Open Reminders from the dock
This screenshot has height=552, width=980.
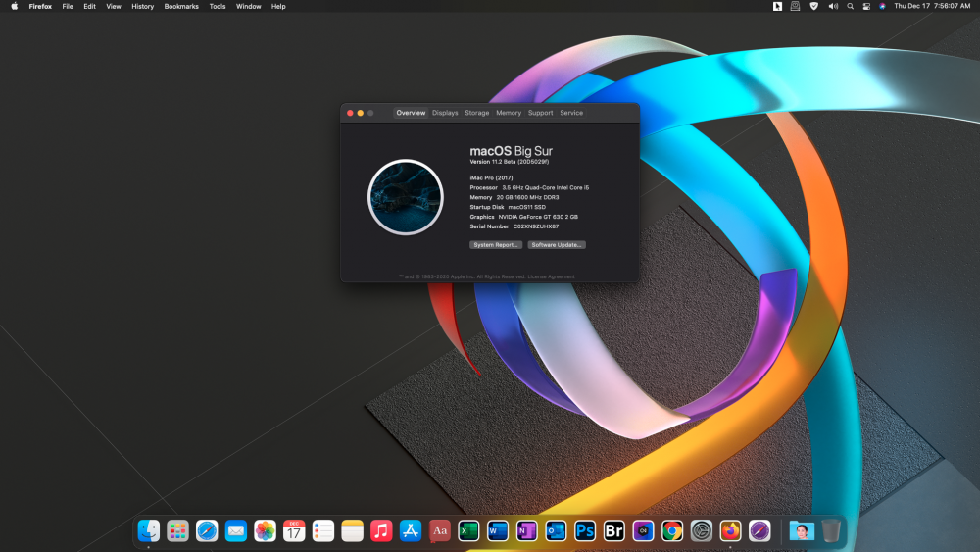point(323,530)
